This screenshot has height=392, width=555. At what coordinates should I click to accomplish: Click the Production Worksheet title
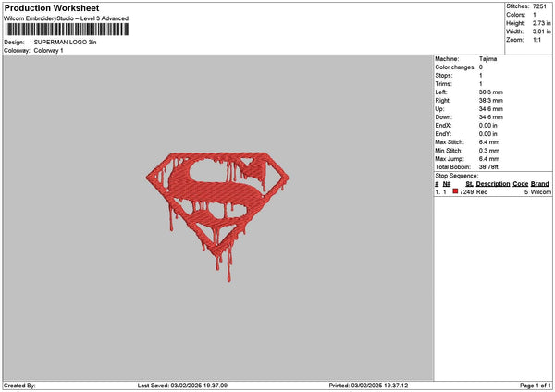pos(52,7)
